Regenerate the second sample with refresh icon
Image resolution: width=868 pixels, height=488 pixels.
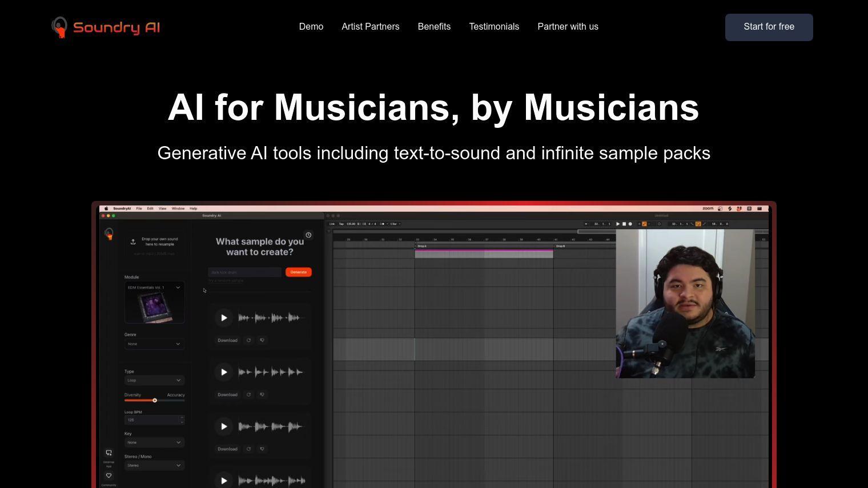point(248,394)
